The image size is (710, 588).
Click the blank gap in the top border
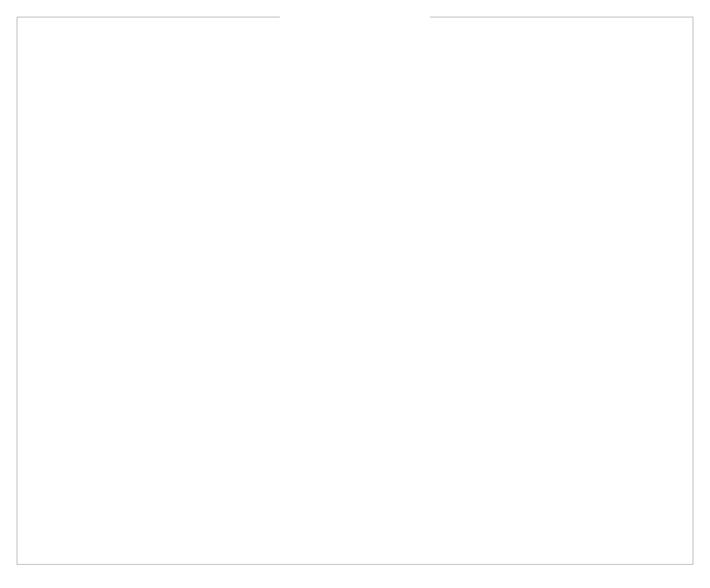pyautogui.click(x=354, y=17)
